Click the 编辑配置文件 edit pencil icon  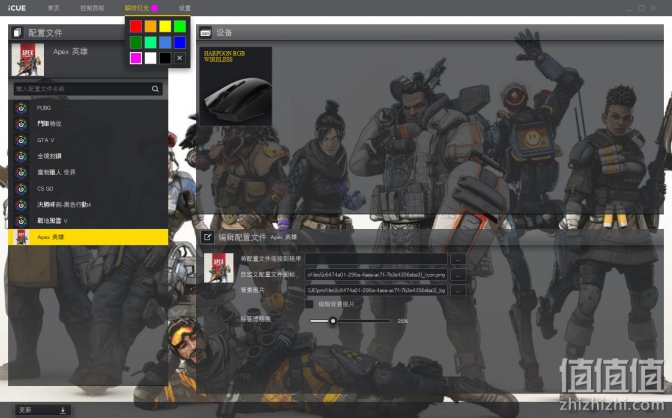click(207, 237)
